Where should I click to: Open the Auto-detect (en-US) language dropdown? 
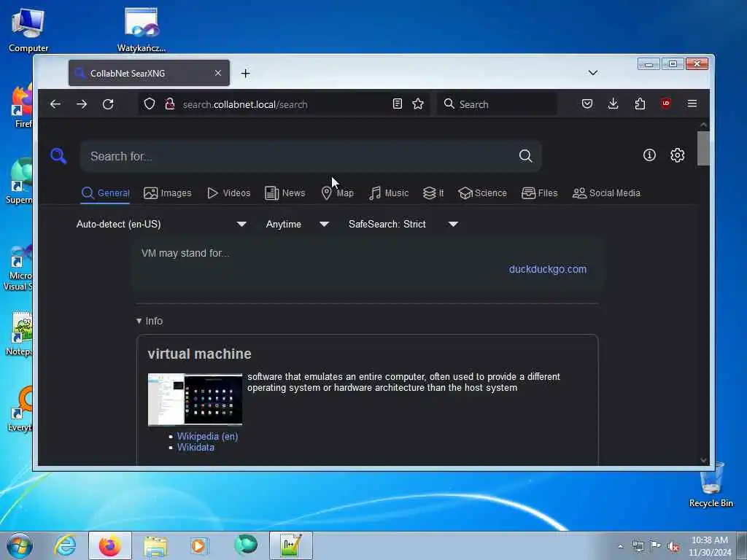161,224
